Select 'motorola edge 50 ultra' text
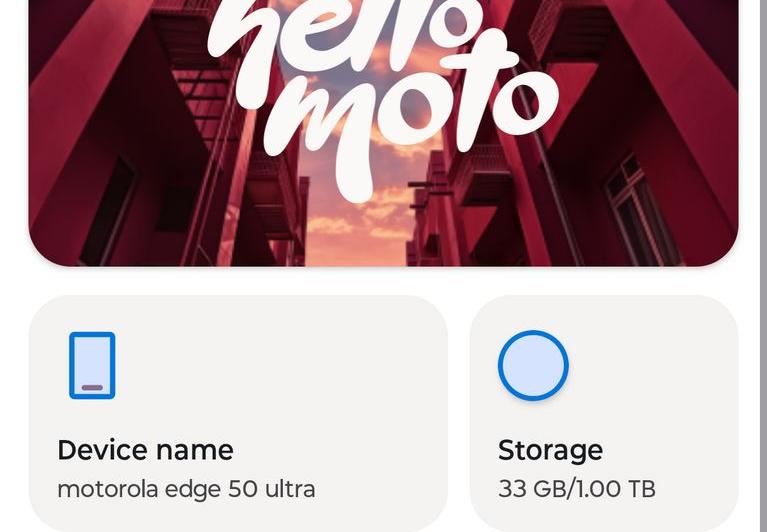Screen dimensions: 767x532 [x=186, y=489]
